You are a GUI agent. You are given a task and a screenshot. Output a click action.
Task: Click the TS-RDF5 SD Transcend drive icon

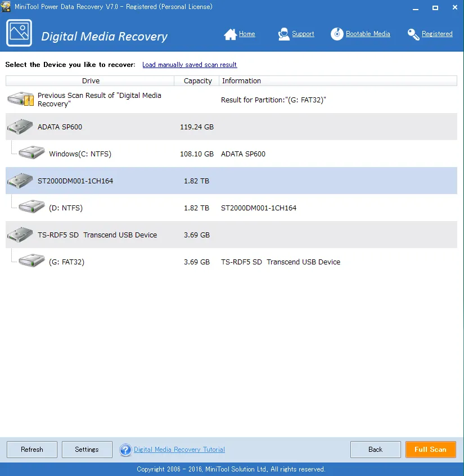click(x=20, y=235)
